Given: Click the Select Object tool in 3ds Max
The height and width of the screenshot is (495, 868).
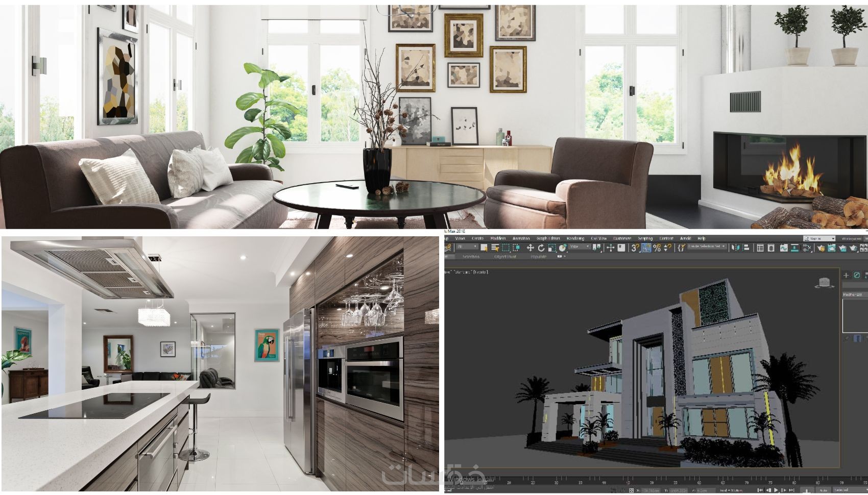Looking at the screenshot, I should 485,247.
